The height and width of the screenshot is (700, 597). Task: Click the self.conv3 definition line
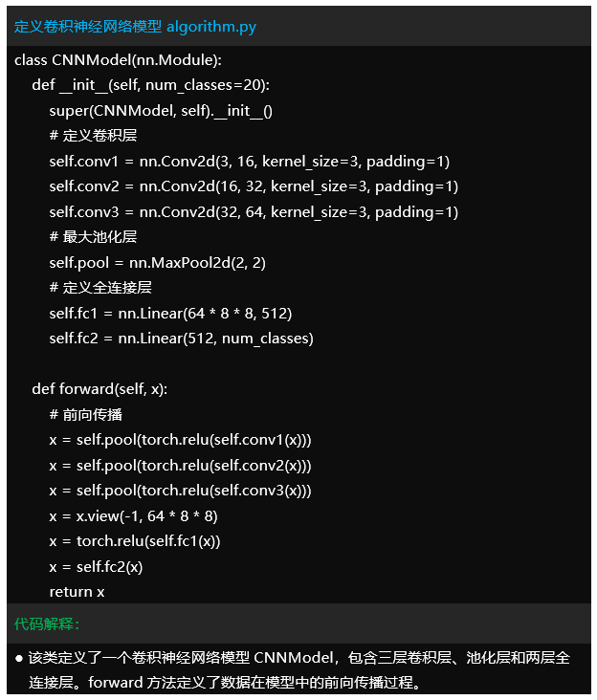pyautogui.click(x=254, y=211)
